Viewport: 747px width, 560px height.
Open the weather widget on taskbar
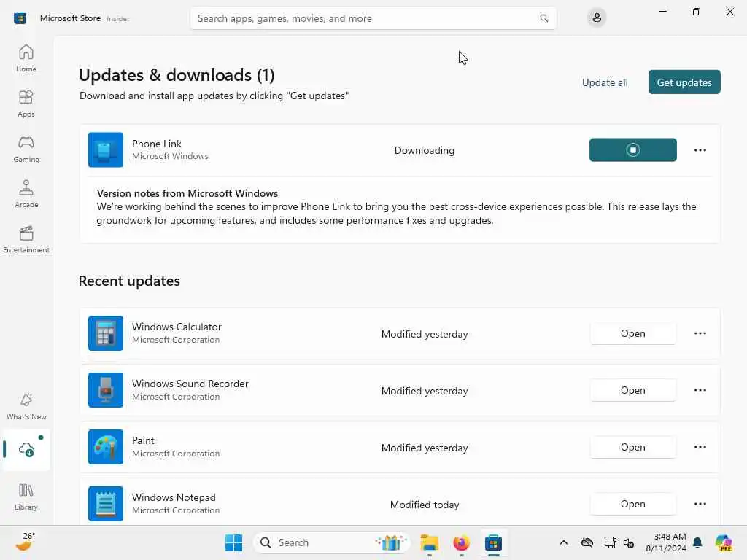pyautogui.click(x=25, y=542)
